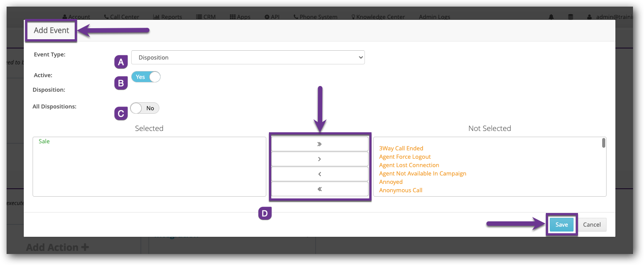Open the Event Type dropdown
644x265 pixels.
(248, 57)
